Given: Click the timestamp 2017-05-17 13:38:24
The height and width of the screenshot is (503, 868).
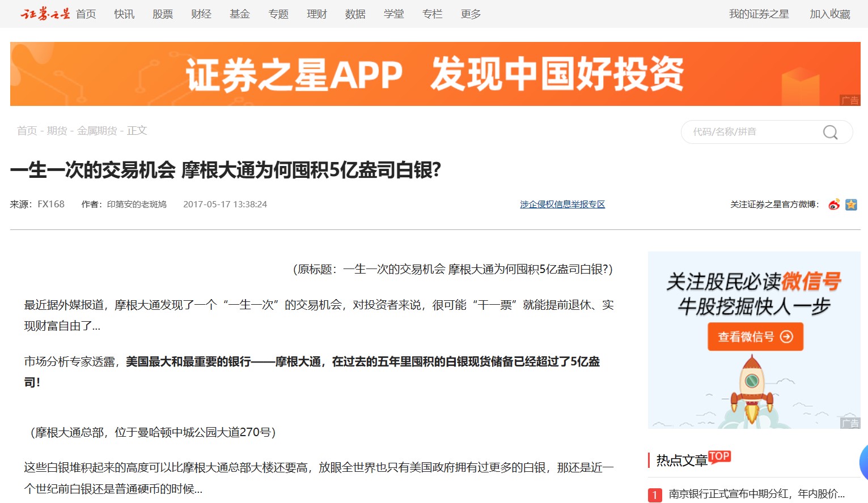Looking at the screenshot, I should (225, 204).
